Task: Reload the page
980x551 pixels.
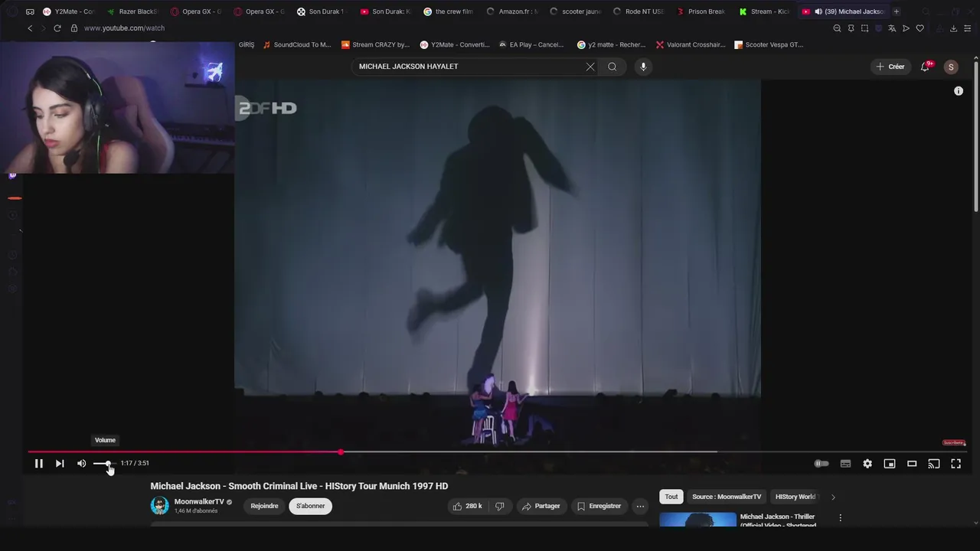Action: [57, 28]
